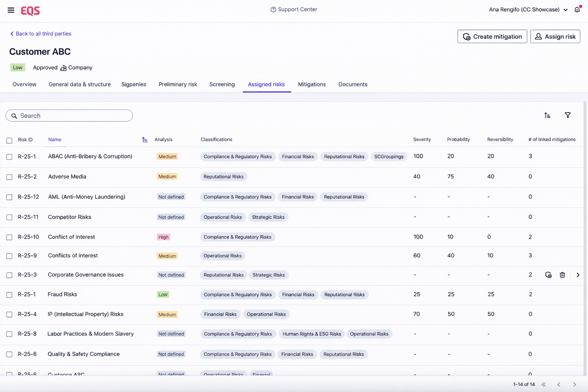The image size is (588, 392).
Task: Click the EQS logo
Action: tap(30, 11)
